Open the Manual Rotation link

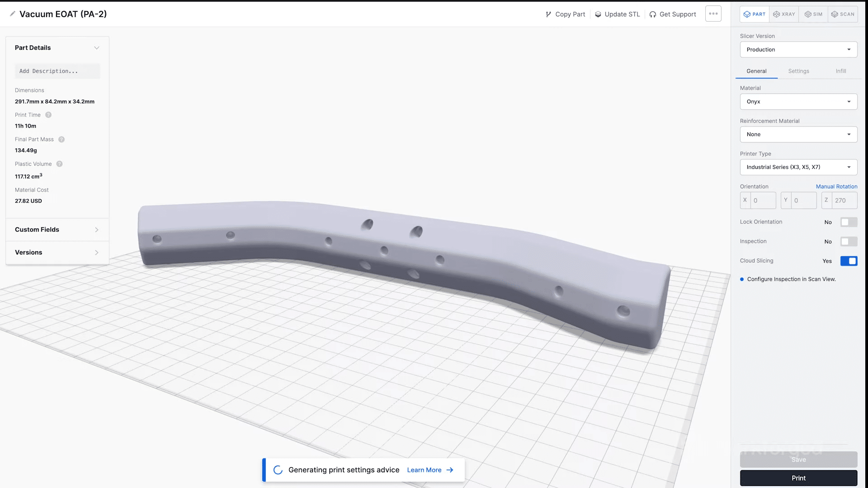tap(836, 186)
